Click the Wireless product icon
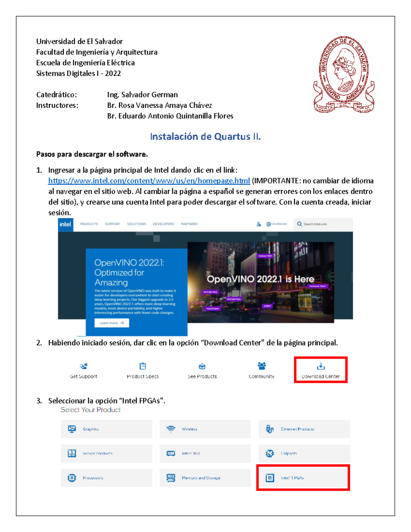 tap(170, 428)
